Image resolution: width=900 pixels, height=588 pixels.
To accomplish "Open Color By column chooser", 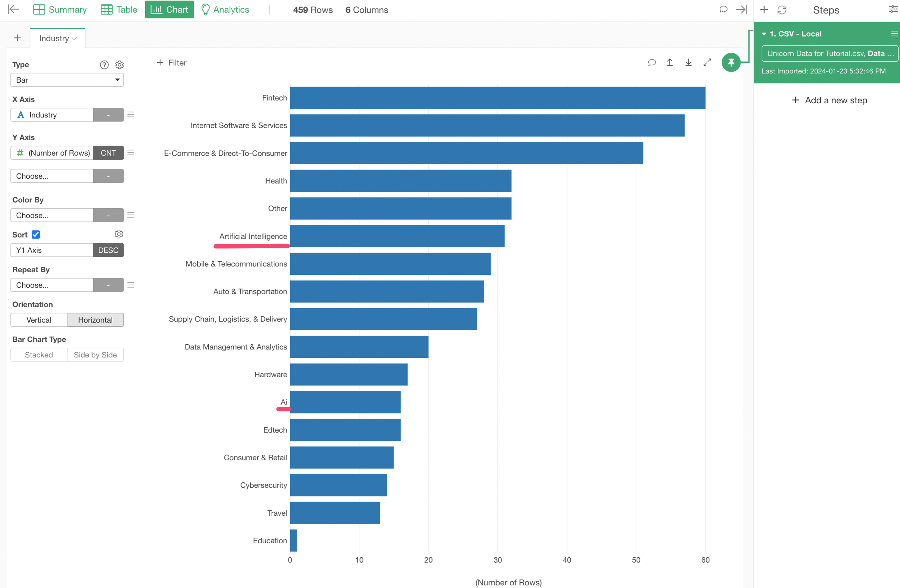I will click(52, 215).
